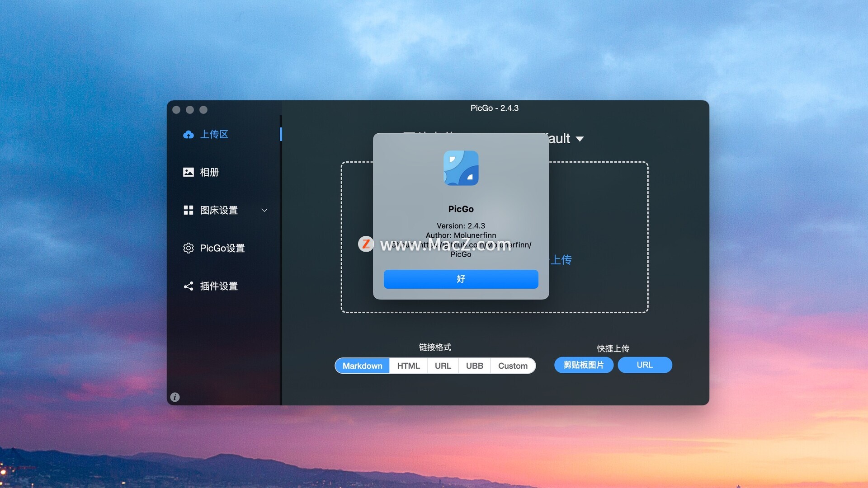The height and width of the screenshot is (488, 868).
Task: Open the 相册 menu item
Action: point(209,172)
